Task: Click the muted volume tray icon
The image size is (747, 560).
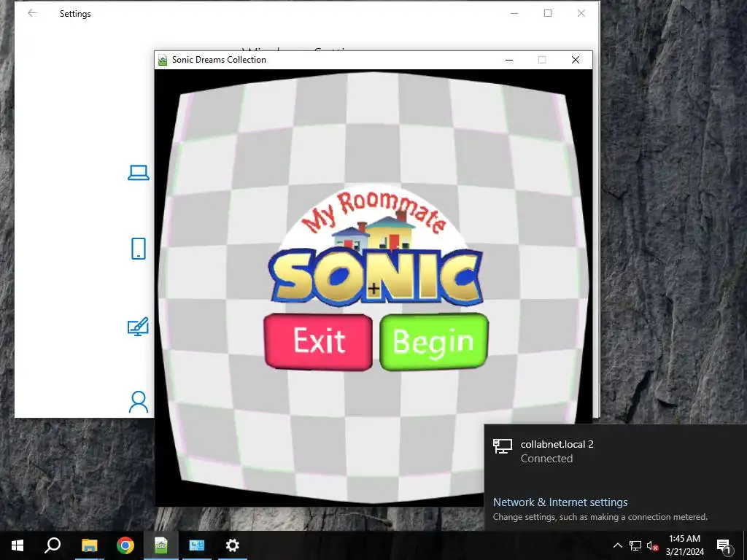Action: pyautogui.click(x=652, y=545)
